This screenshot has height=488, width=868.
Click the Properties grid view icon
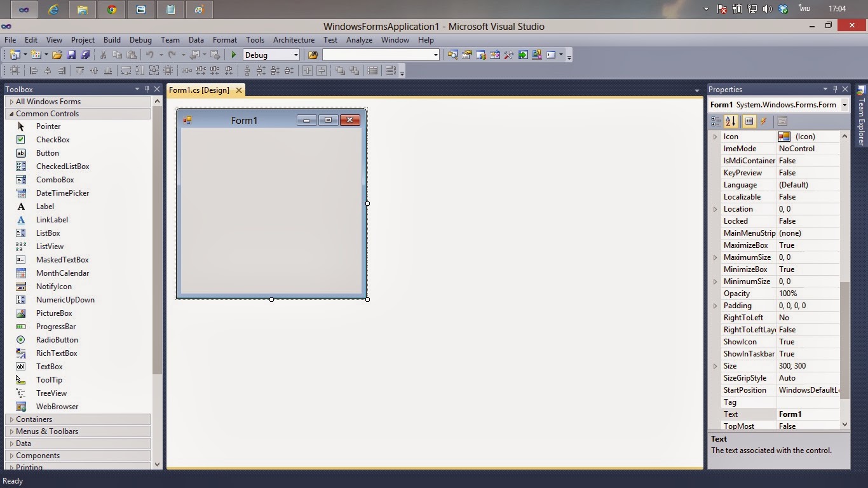tap(749, 121)
